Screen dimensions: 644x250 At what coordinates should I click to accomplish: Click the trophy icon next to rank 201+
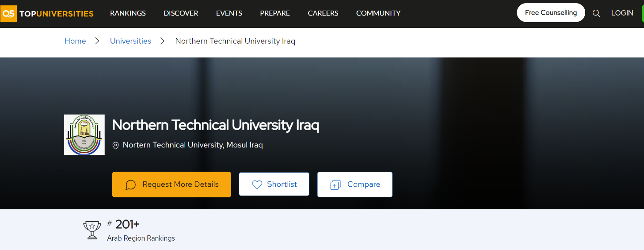92,231
